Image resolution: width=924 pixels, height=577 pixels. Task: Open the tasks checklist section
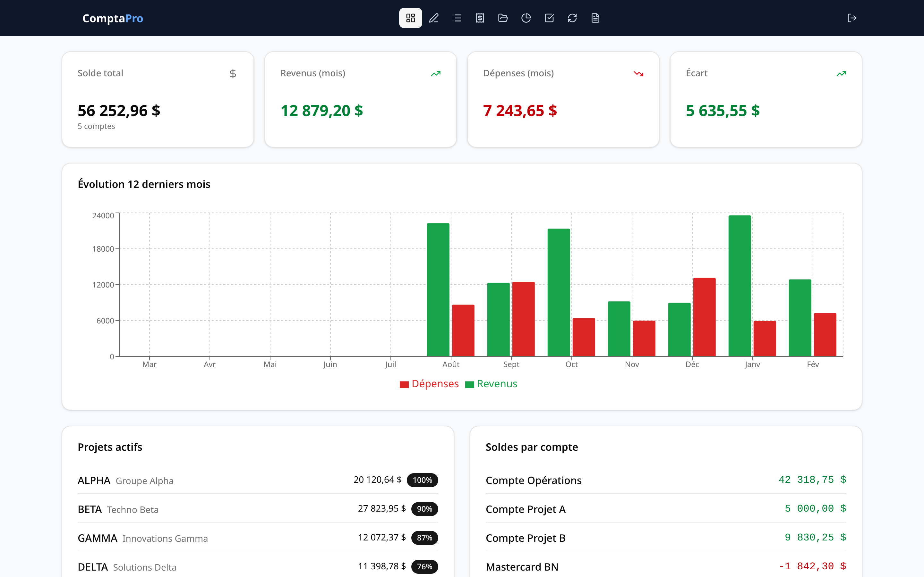tap(549, 18)
